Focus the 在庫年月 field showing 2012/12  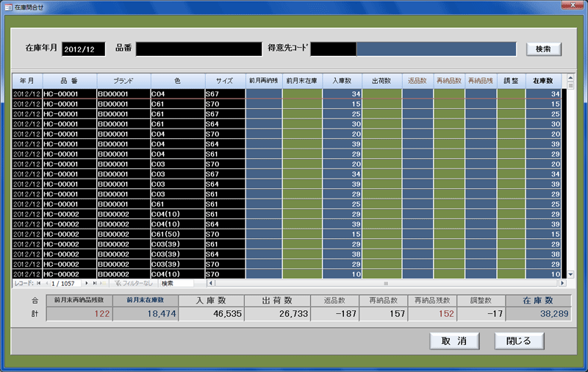pyautogui.click(x=84, y=49)
